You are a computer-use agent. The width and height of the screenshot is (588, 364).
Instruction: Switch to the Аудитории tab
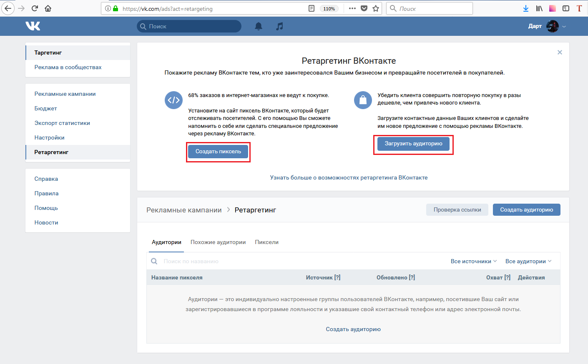click(x=166, y=242)
